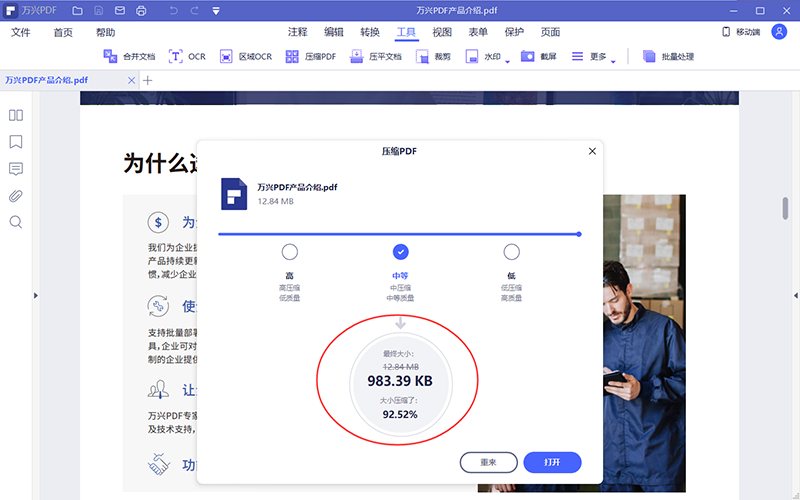Click the plus icon to add new tab

coord(147,81)
